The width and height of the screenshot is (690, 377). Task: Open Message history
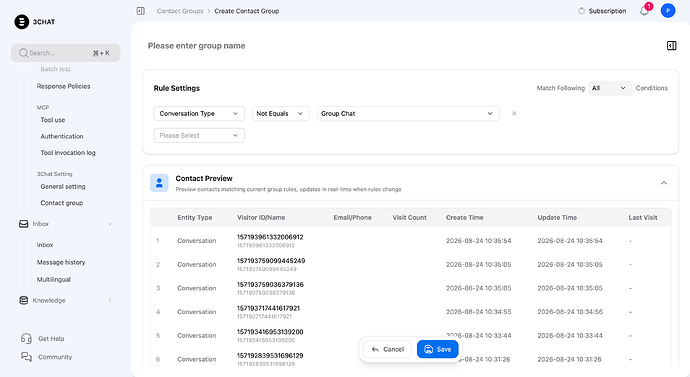61,262
